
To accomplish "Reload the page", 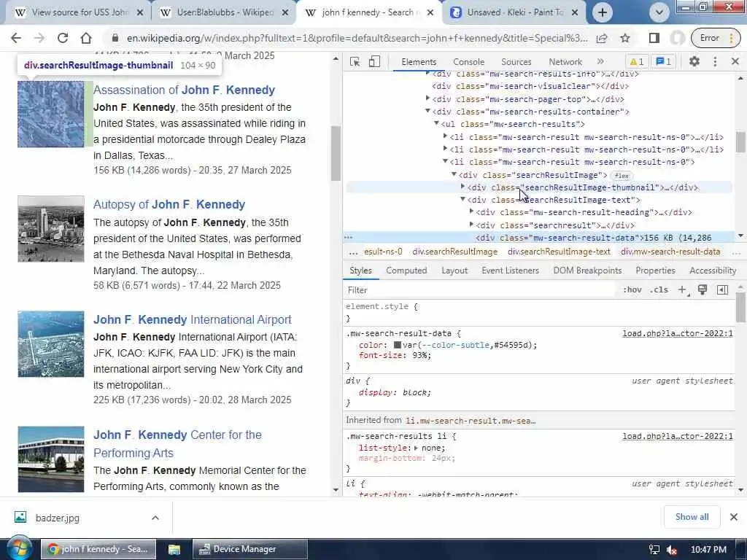I will (63, 38).
